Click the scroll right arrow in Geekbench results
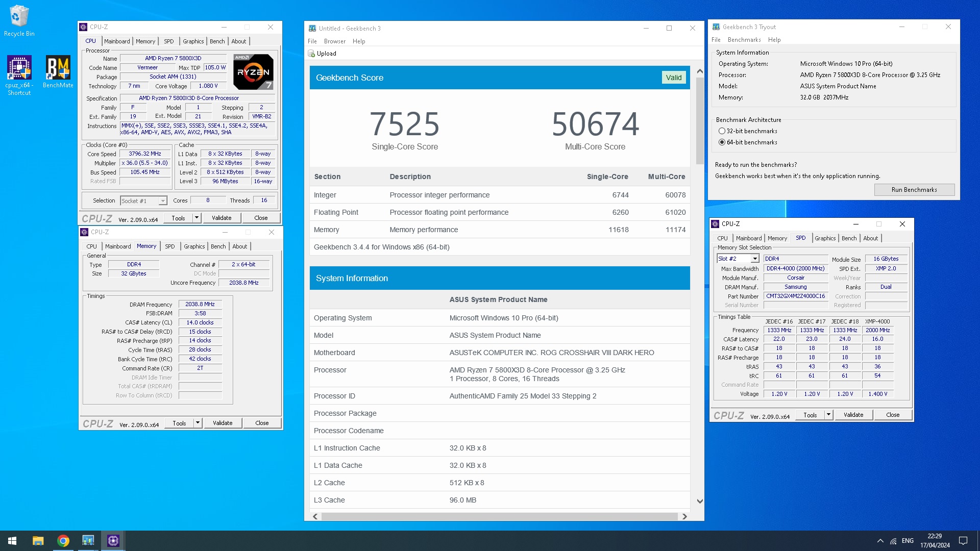980x551 pixels. tap(684, 516)
